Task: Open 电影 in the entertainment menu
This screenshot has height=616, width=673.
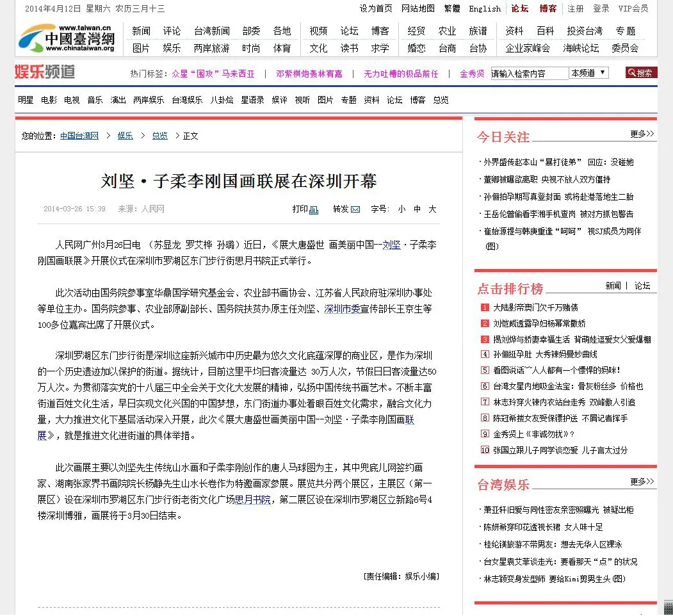Action: [49, 100]
